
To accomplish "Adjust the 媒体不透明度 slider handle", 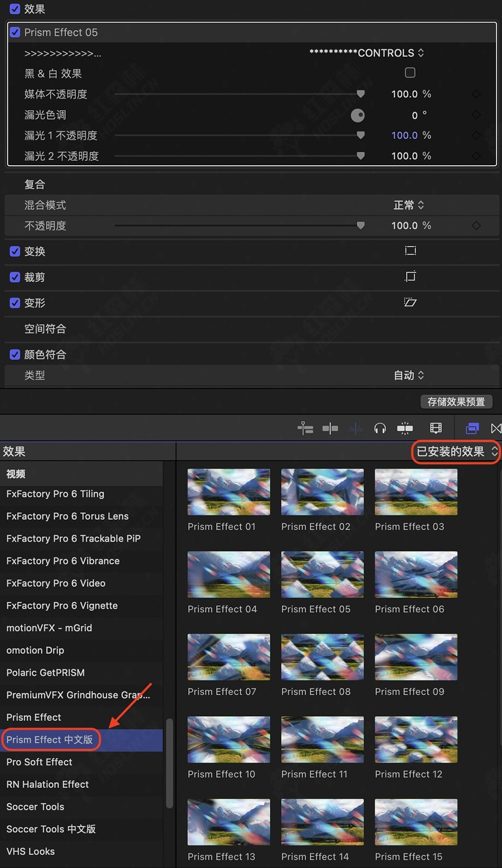I will [361, 94].
